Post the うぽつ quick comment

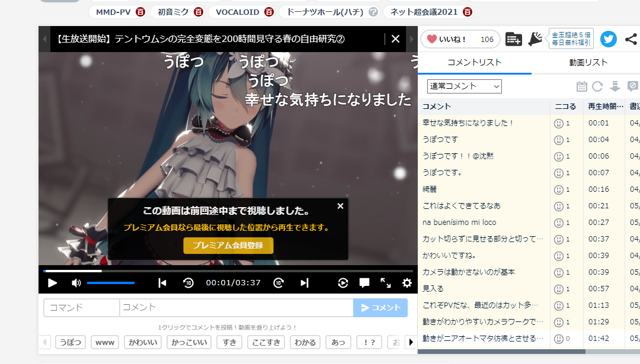[70, 342]
